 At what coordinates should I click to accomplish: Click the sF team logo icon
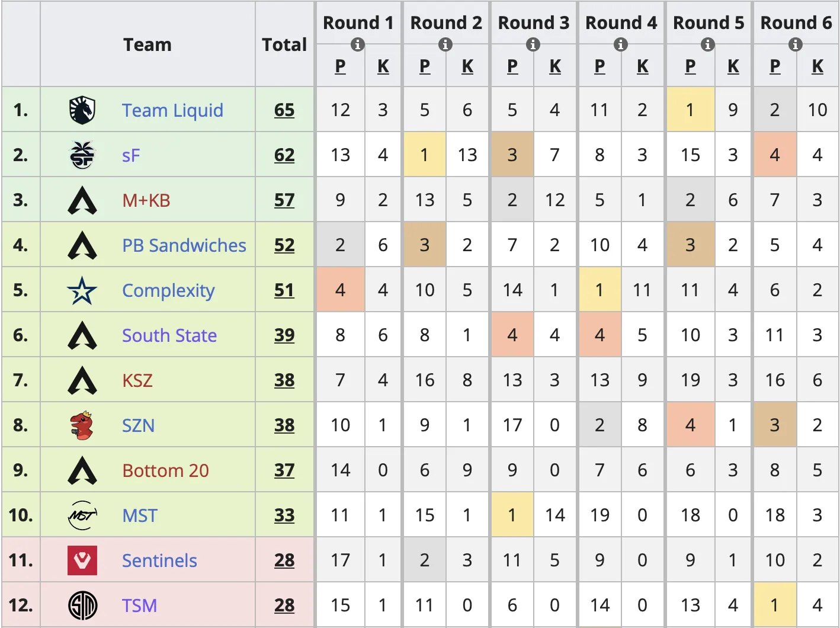[82, 155]
